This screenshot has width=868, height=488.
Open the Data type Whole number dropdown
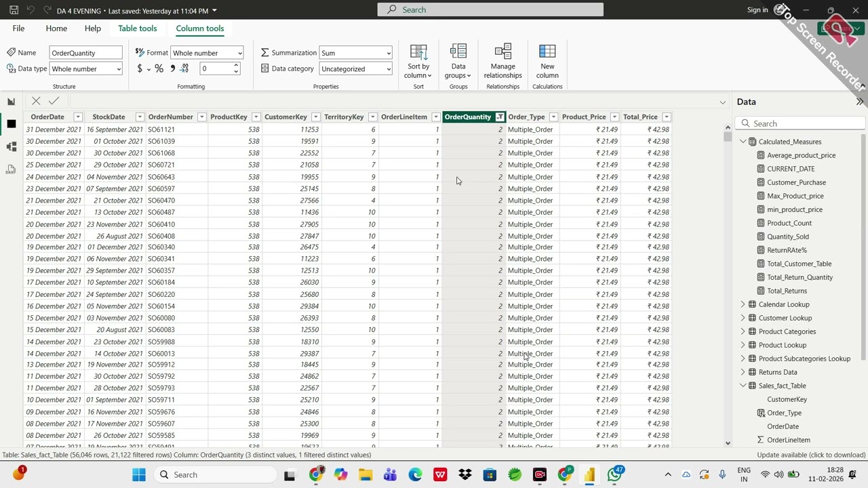86,69
